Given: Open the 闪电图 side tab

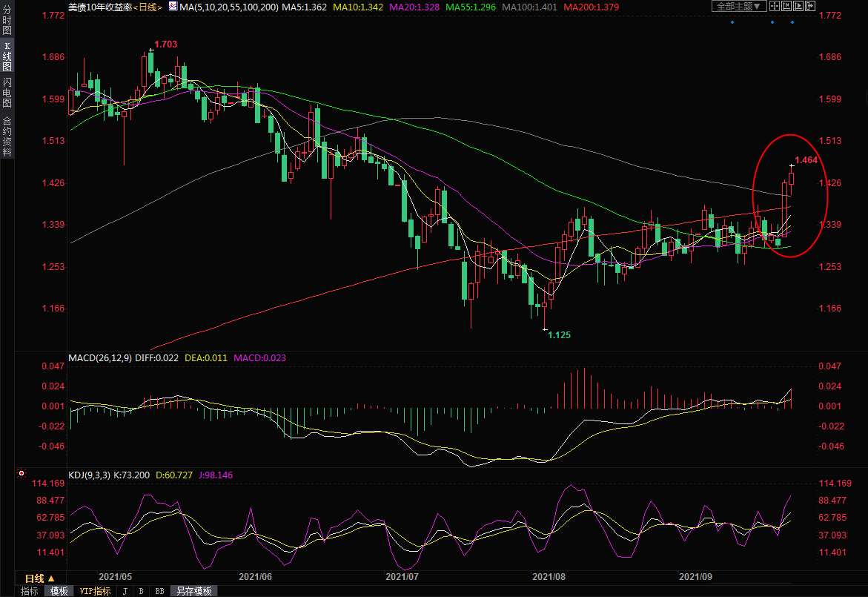Looking at the screenshot, I should point(7,92).
